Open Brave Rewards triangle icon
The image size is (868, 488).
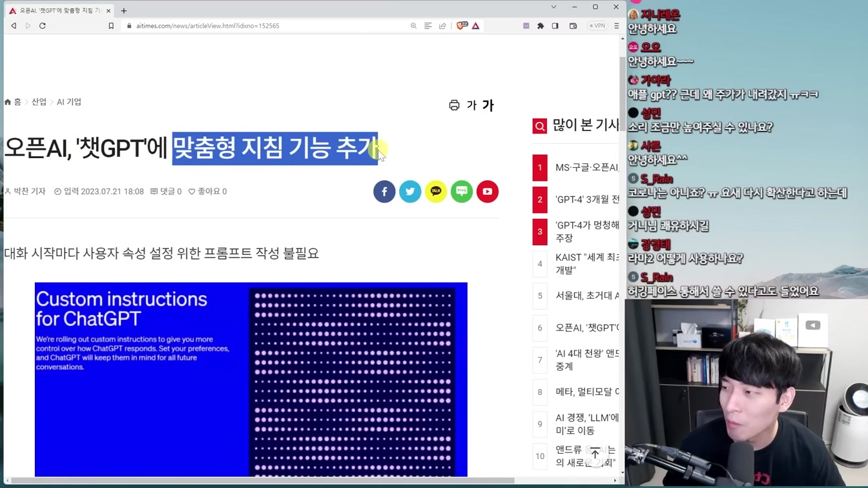point(475,26)
